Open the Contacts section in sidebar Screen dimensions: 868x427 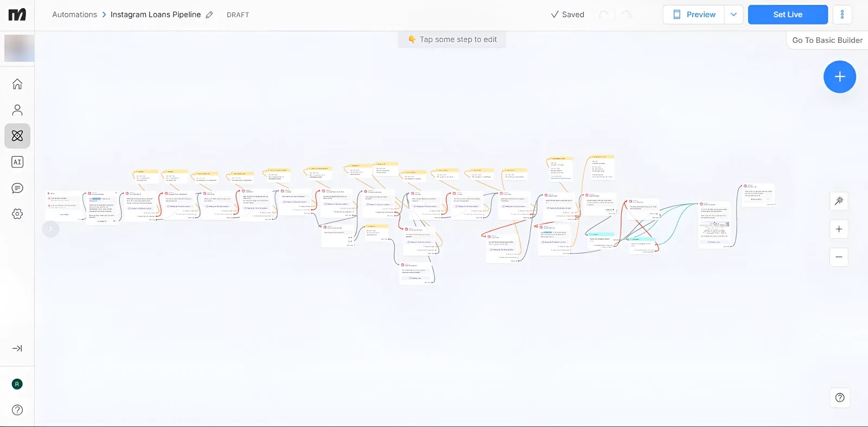(x=17, y=110)
